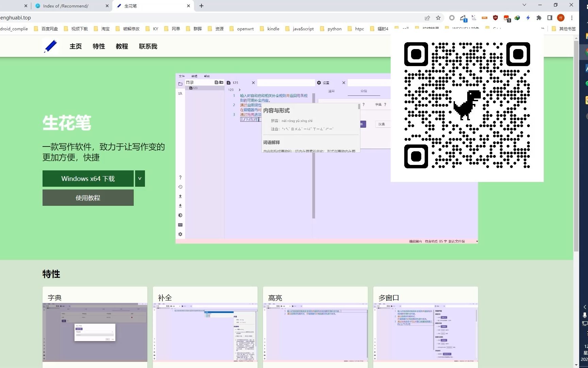Open 其他书签 bookmarks folder

pos(564,29)
